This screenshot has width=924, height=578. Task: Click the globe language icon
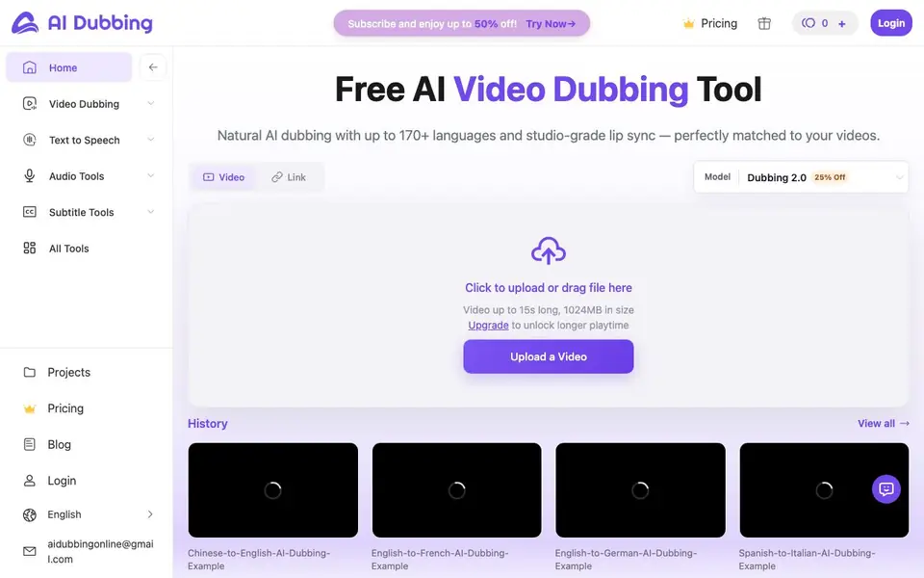click(x=30, y=514)
